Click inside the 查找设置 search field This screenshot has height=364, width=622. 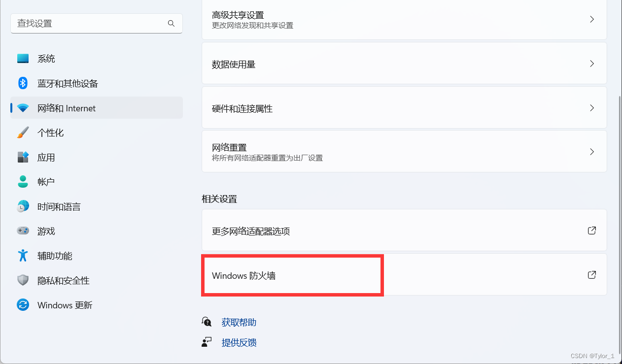(x=89, y=23)
